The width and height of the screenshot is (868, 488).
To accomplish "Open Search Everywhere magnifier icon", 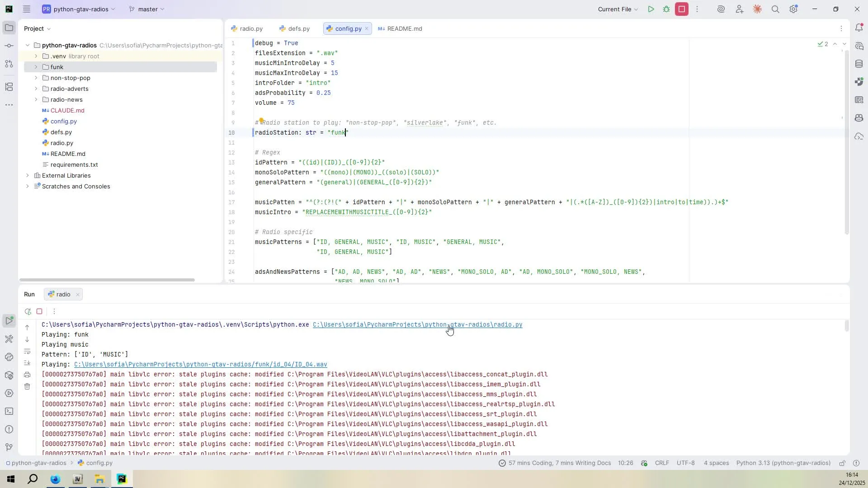I will 775,9.
